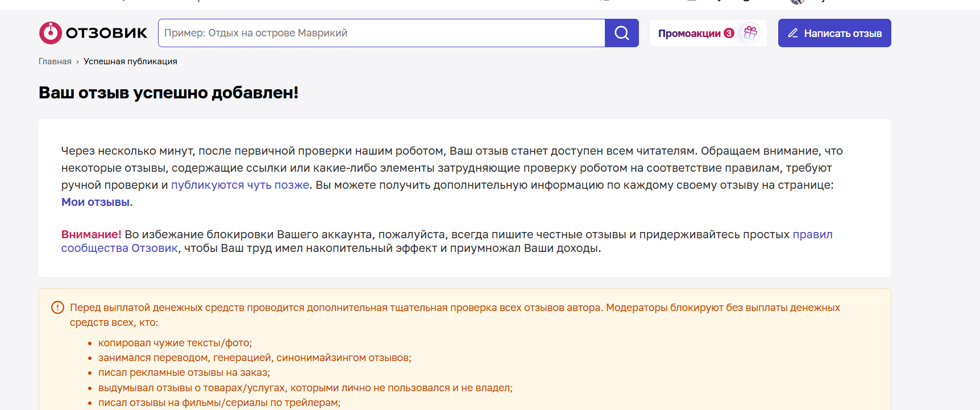Click the bullet 'выдумывал отзывы о товарах/услугах'
Image resolution: width=980 pixels, height=410 pixels.
point(305,388)
